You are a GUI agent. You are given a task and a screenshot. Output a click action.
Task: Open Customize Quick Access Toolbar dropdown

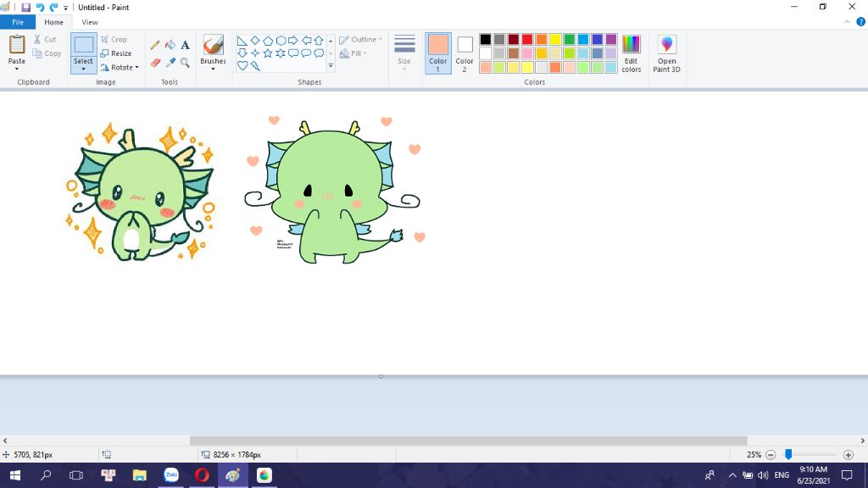click(x=65, y=8)
